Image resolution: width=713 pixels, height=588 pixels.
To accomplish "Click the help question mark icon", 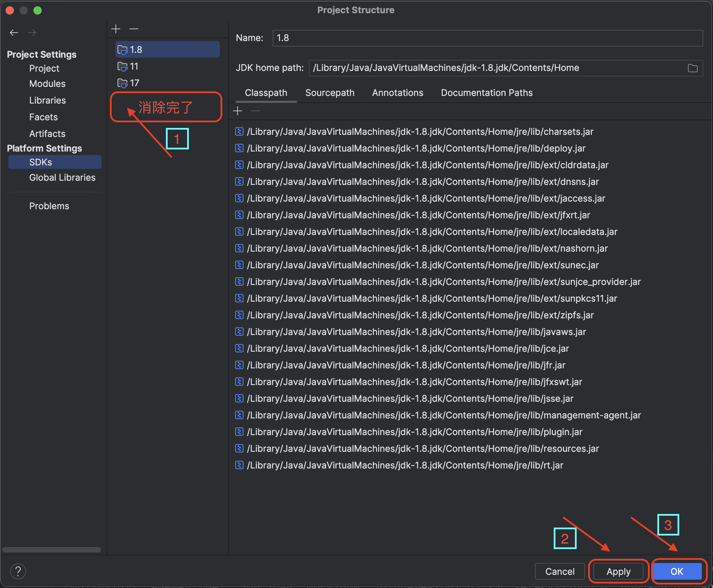I will pyautogui.click(x=18, y=571).
